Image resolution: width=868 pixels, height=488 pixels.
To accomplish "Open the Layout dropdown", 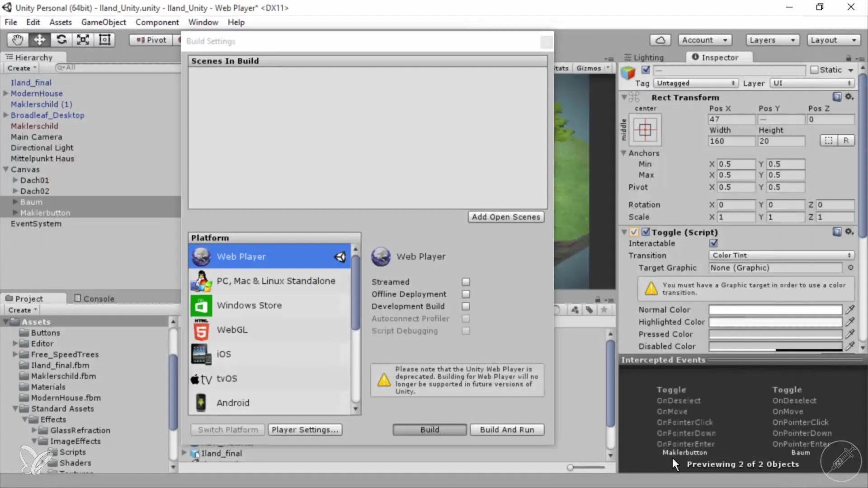I will 833,40.
